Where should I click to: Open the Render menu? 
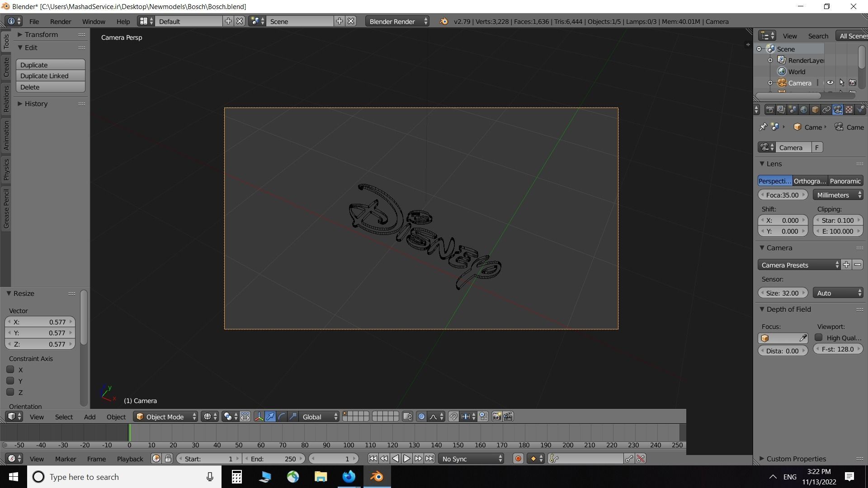(61, 21)
